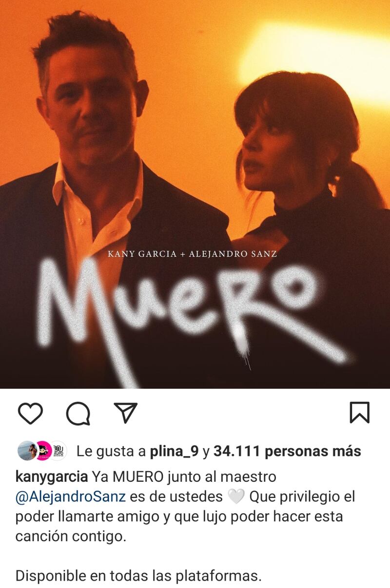Open plina_9's profile from likes line
Viewport: 390px width, 588px height.
coord(174,452)
